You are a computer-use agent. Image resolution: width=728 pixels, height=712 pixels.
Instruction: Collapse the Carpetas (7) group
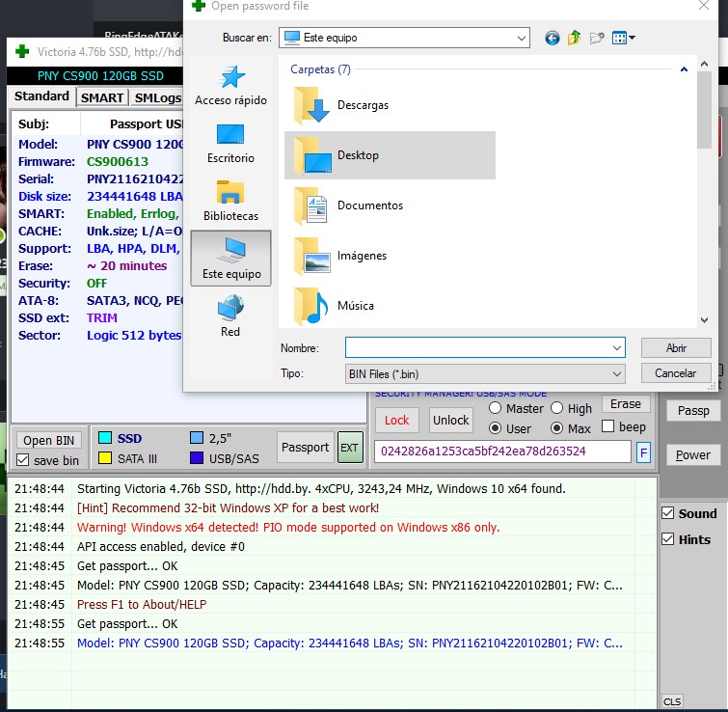(684, 69)
